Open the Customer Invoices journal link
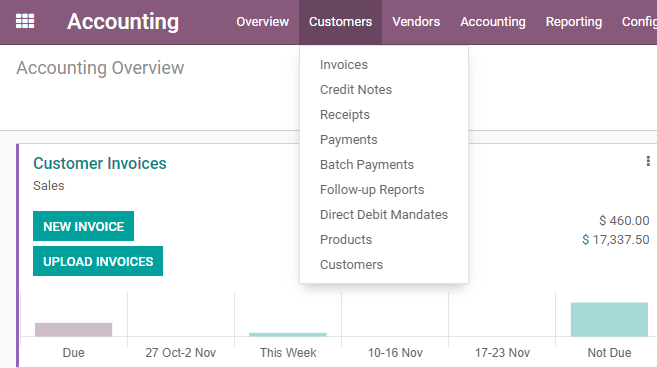 click(x=100, y=163)
